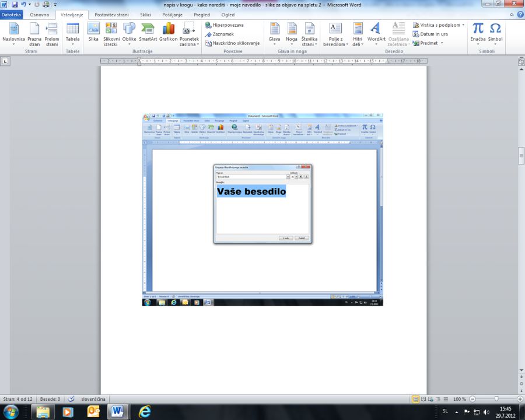This screenshot has width=525, height=420.
Task: Add a signature line via Vrstica s podpisom
Action: pyautogui.click(x=439, y=25)
